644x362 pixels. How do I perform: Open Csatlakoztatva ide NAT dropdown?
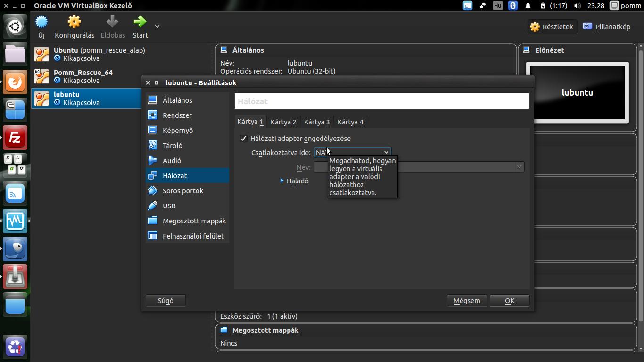point(353,152)
